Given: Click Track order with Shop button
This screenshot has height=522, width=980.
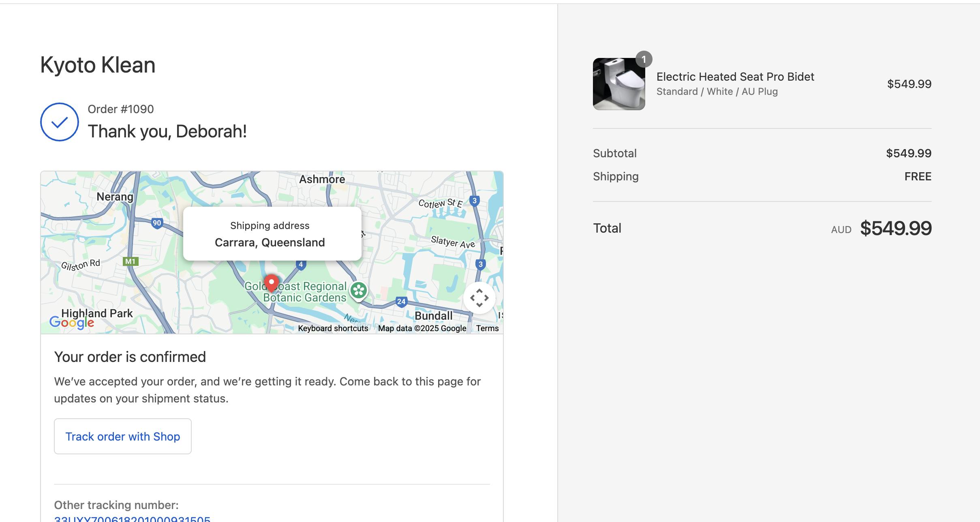Looking at the screenshot, I should pyautogui.click(x=123, y=436).
